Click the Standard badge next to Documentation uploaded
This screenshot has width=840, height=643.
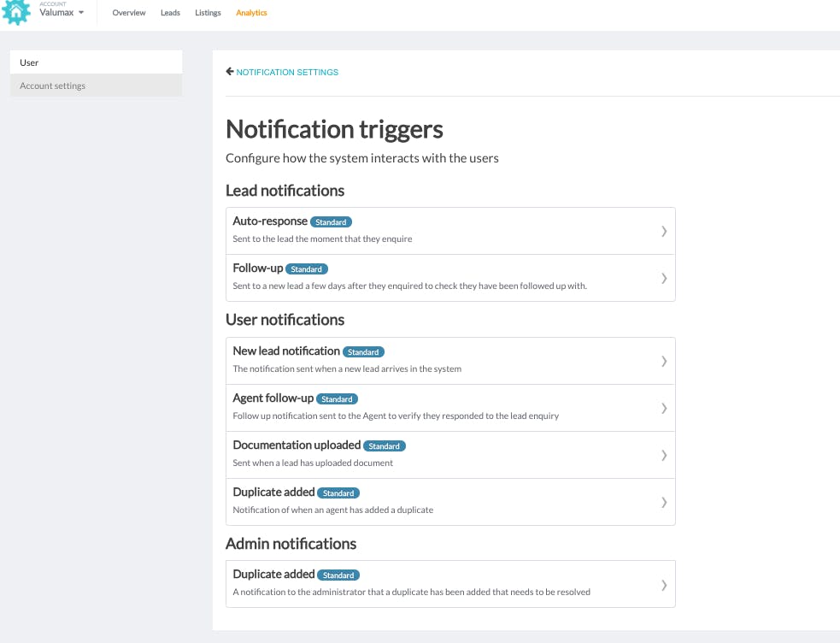384,445
